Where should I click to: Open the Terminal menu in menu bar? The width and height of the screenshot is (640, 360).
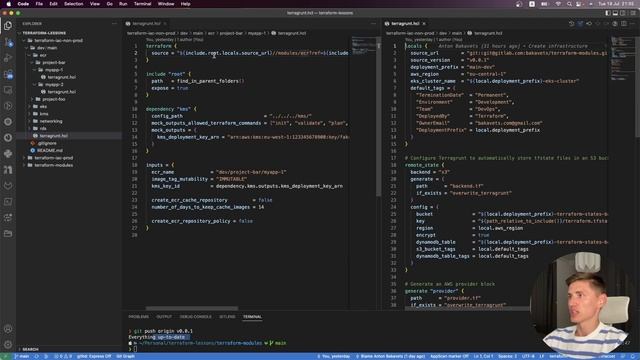coord(142,4)
